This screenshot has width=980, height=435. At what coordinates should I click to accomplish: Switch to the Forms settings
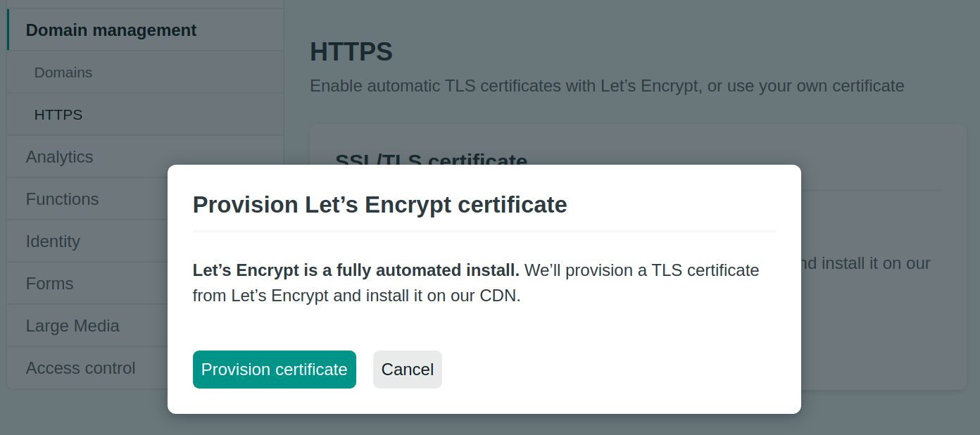coord(50,284)
